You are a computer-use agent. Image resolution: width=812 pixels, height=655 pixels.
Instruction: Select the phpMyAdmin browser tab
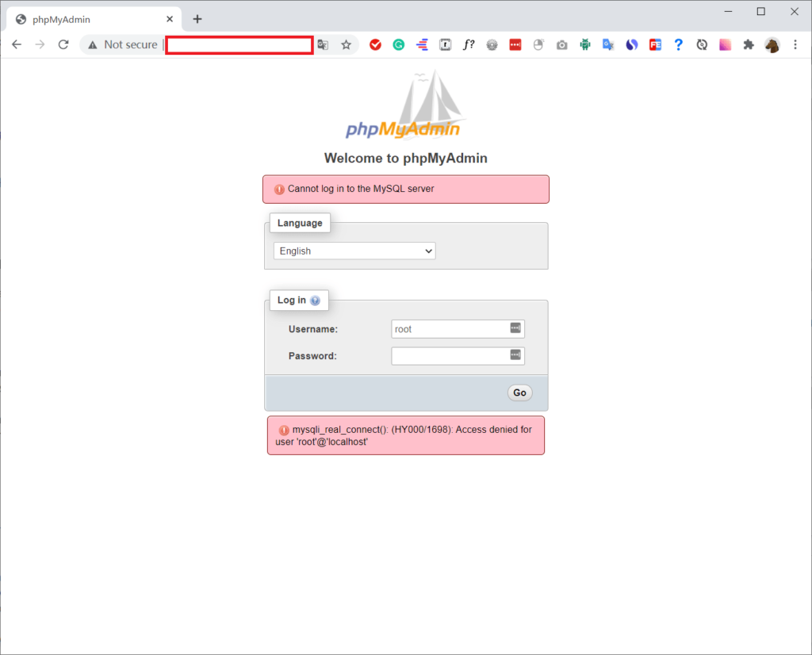point(94,19)
